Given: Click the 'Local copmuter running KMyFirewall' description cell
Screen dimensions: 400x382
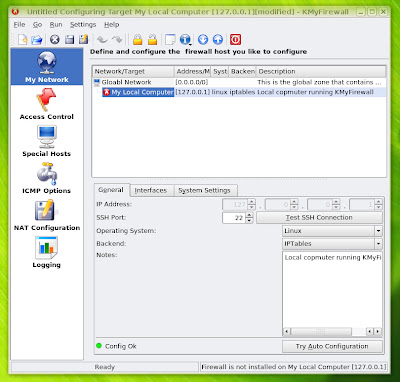Looking at the screenshot, I should click(x=315, y=92).
